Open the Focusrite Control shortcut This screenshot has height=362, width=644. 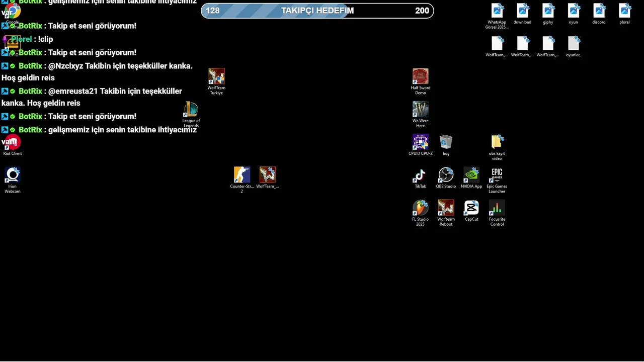(497, 213)
